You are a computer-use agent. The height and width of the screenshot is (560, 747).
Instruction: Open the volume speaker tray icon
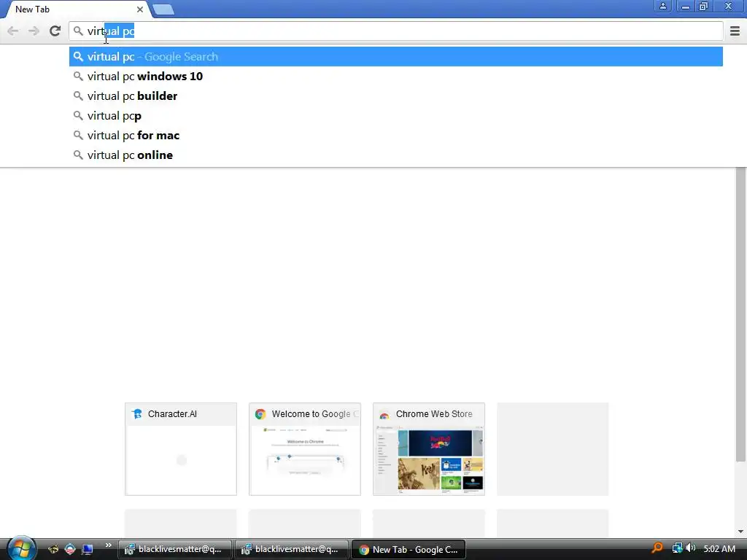690,548
